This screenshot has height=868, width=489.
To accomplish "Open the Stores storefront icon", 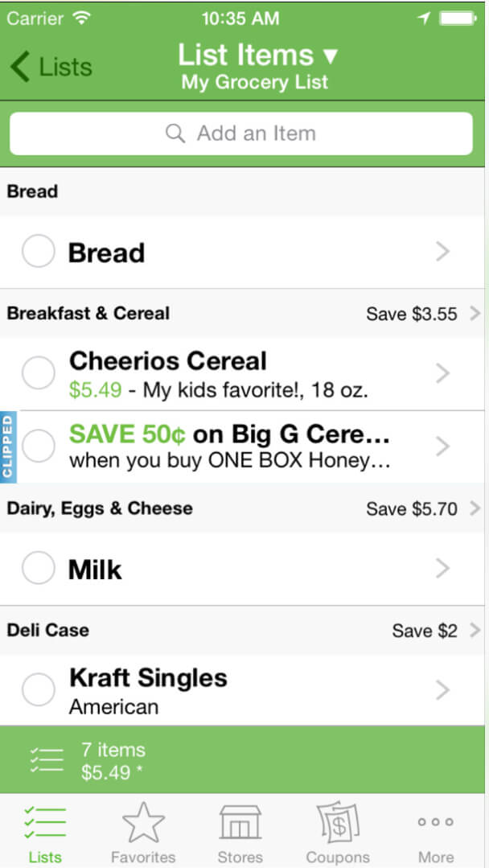I will point(240,824).
